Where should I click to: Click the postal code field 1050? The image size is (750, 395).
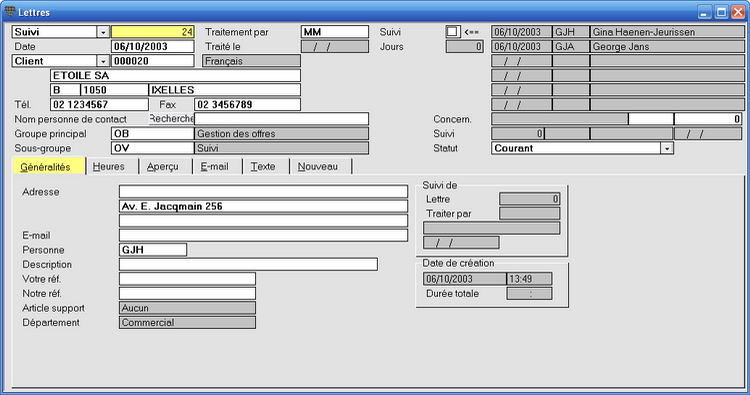click(x=114, y=90)
